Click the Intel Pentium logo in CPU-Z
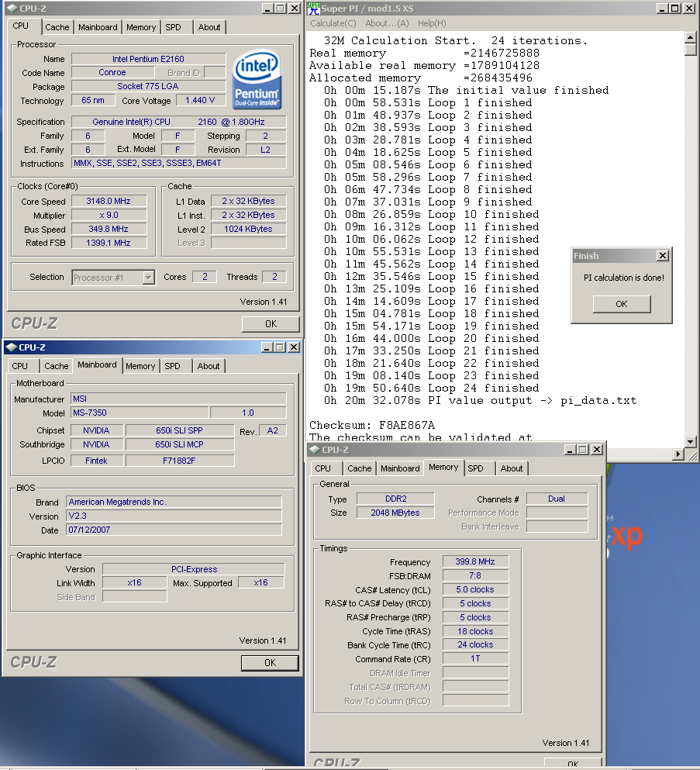 click(x=257, y=80)
